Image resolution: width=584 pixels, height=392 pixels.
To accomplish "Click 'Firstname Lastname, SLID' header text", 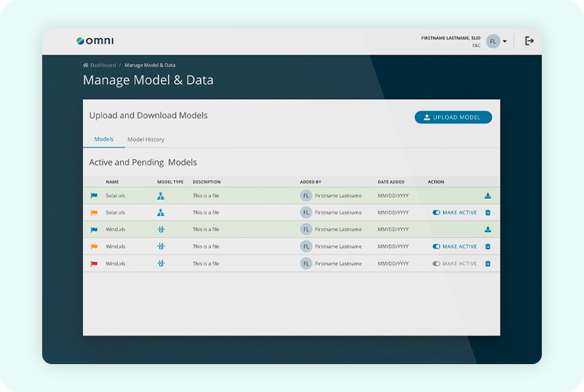I will tap(451, 38).
